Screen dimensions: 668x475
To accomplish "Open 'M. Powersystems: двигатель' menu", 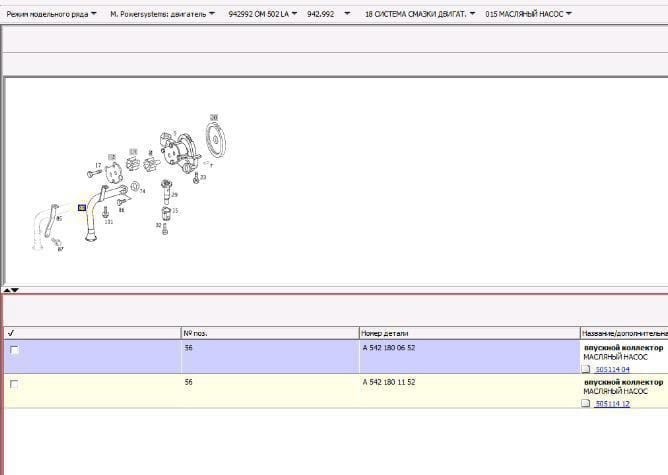I will [164, 15].
